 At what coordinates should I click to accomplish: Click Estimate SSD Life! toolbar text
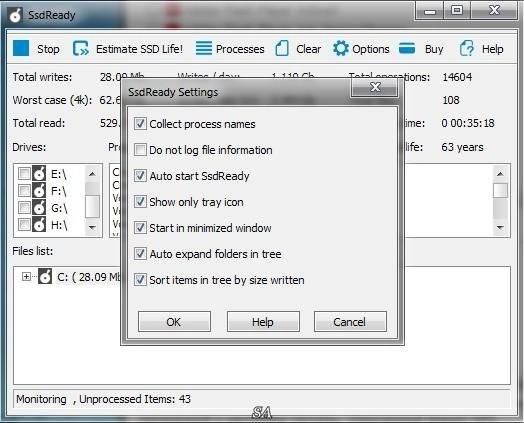tap(139, 49)
